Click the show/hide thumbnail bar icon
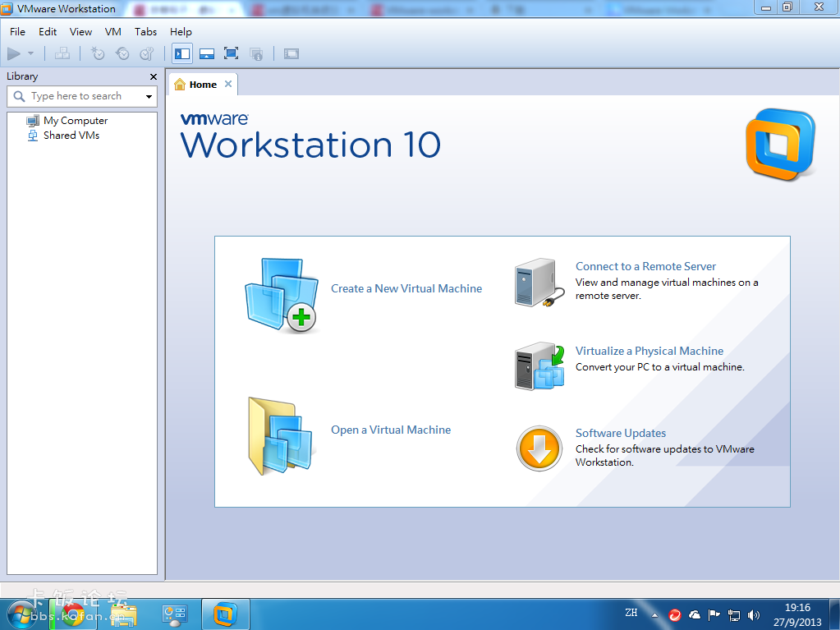840x630 pixels. (206, 53)
